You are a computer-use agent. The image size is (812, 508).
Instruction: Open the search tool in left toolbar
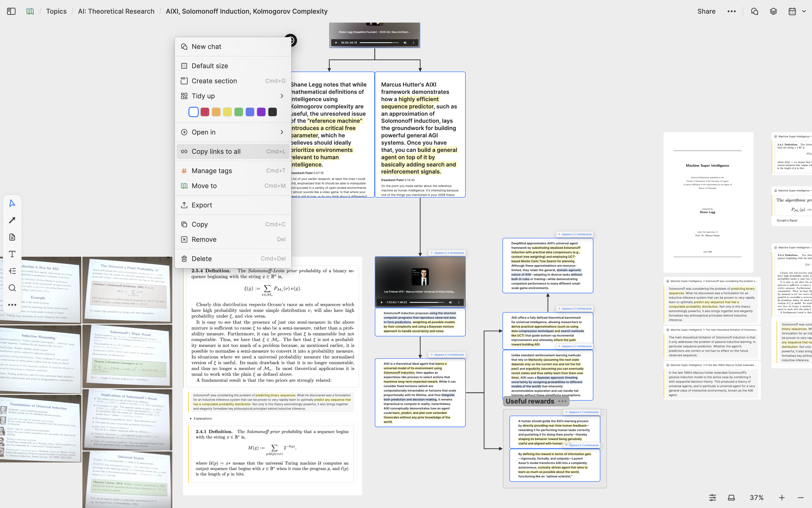click(12, 288)
